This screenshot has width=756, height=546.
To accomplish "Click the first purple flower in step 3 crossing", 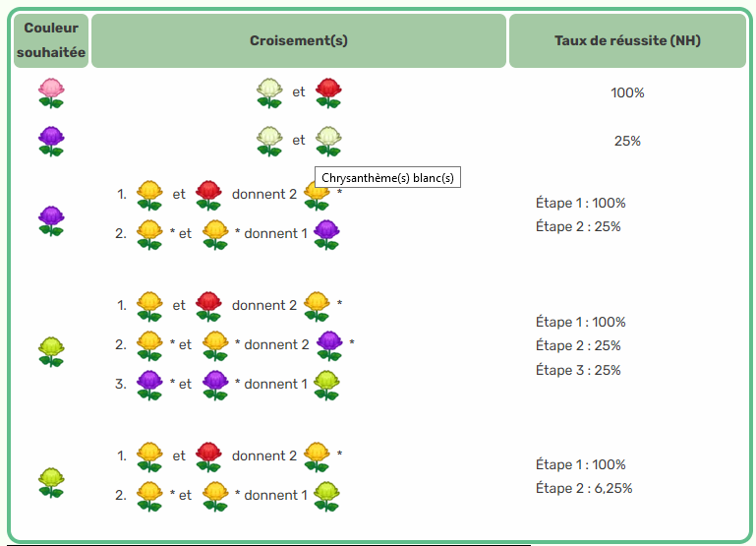I will click(149, 384).
